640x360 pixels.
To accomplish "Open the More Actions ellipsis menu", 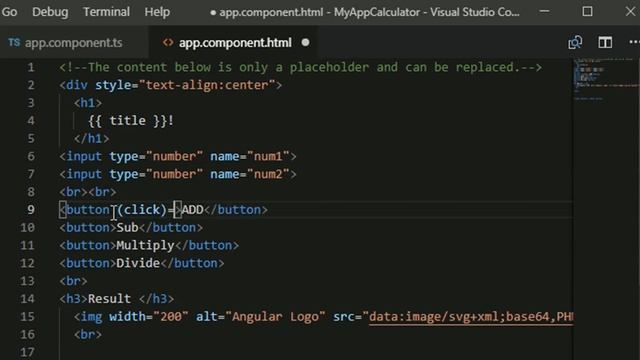I will [634, 42].
